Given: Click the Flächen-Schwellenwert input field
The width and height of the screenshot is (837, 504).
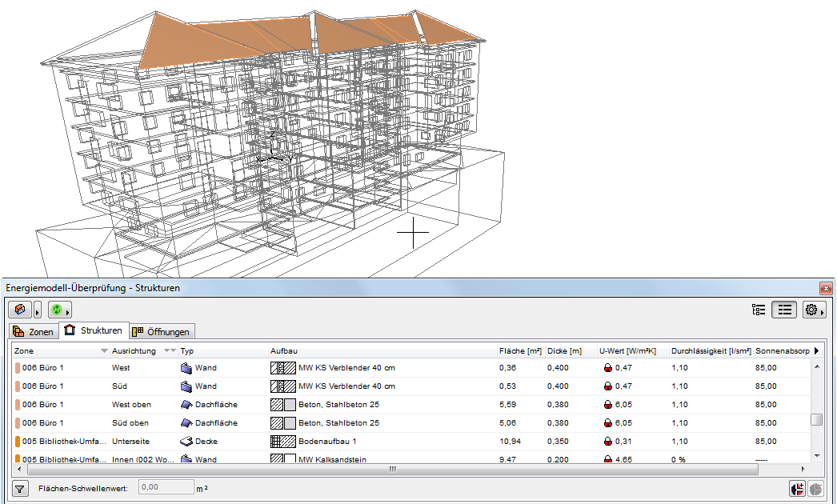Looking at the screenshot, I should coord(166,486).
